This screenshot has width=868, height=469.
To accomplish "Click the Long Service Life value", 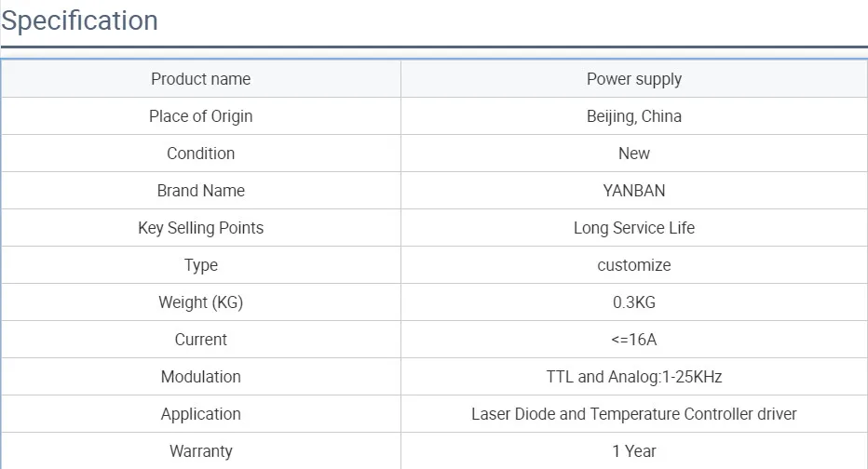I will 634,228.
